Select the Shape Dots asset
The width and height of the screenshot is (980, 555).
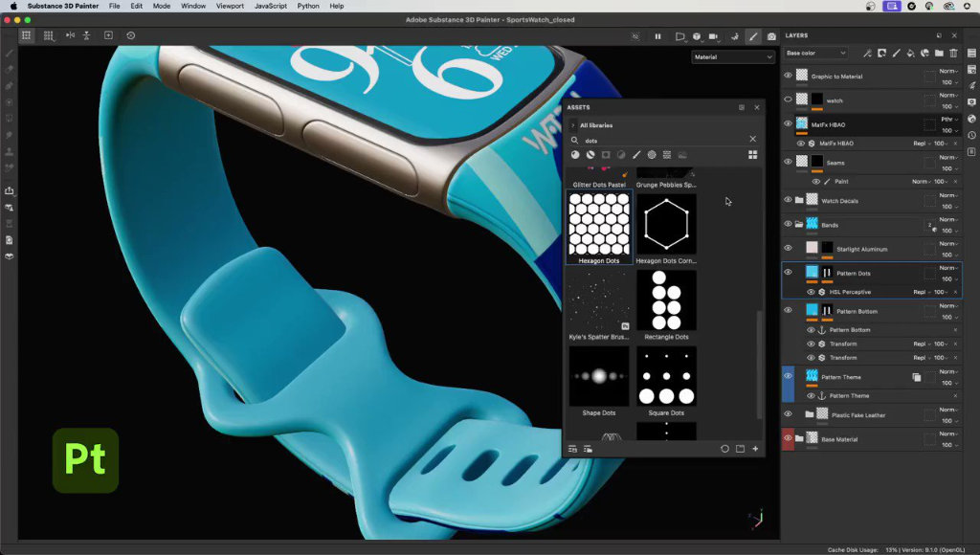pos(599,381)
